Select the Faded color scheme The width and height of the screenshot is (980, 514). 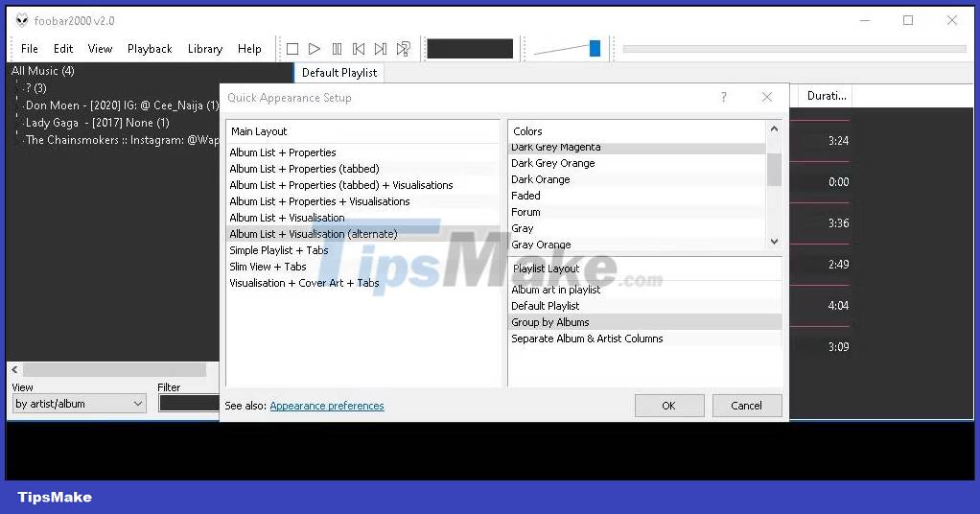pos(637,196)
